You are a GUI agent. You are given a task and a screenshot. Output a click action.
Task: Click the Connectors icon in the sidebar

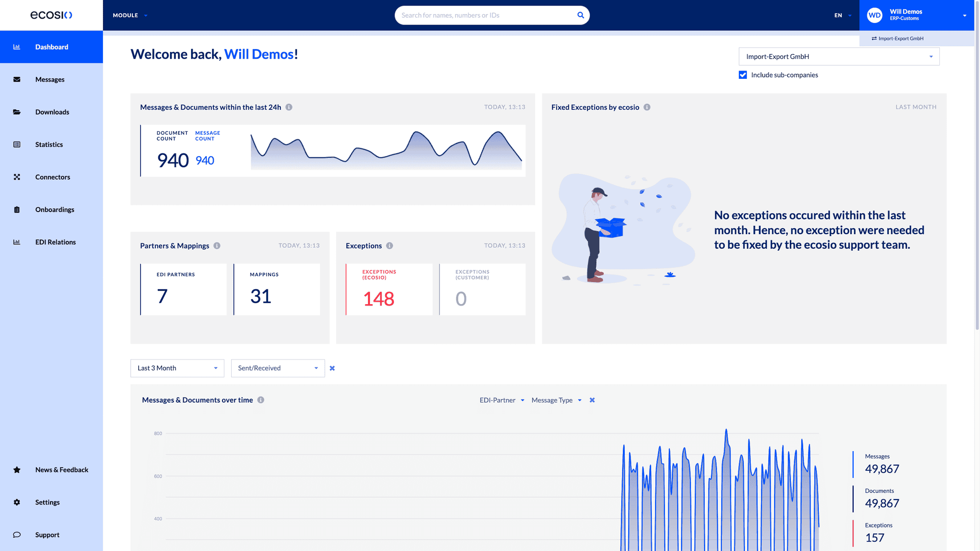(17, 177)
